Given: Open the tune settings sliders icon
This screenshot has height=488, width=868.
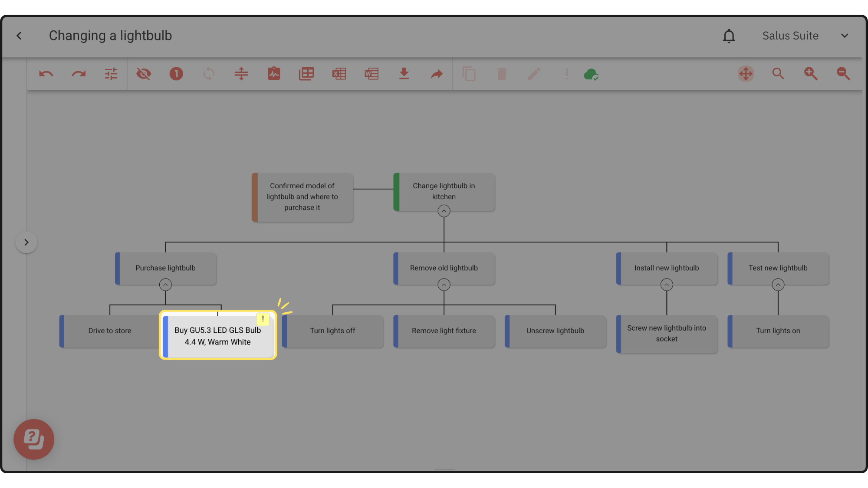Looking at the screenshot, I should coord(111,74).
